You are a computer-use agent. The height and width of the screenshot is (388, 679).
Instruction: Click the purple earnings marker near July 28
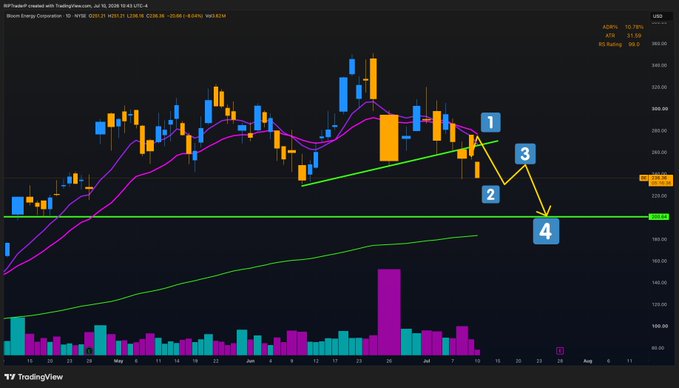pyautogui.click(x=559, y=350)
